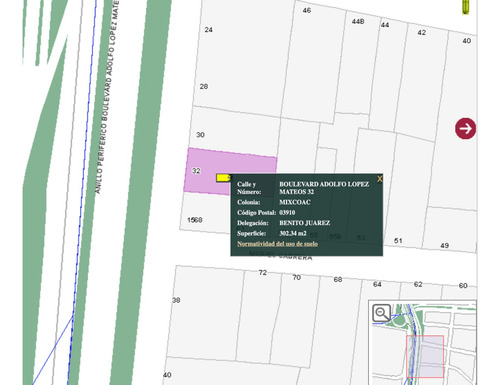Select the parcel labeled 46
The width and height of the screenshot is (500, 385).
[x=307, y=10]
